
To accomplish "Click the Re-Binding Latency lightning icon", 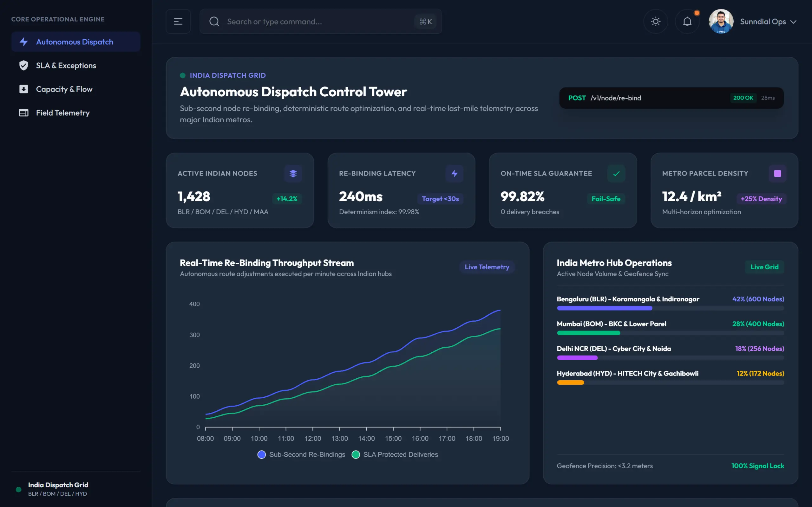I will point(454,173).
